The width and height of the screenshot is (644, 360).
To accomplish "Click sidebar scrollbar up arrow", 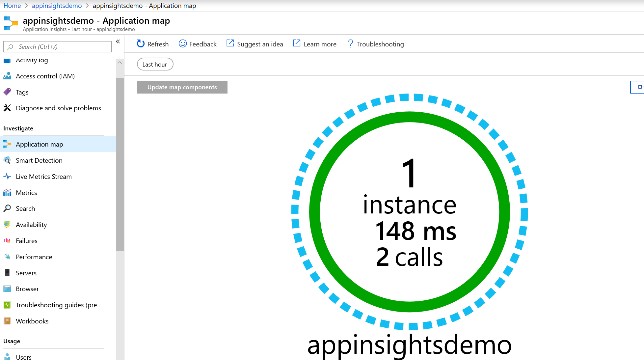I will [120, 63].
